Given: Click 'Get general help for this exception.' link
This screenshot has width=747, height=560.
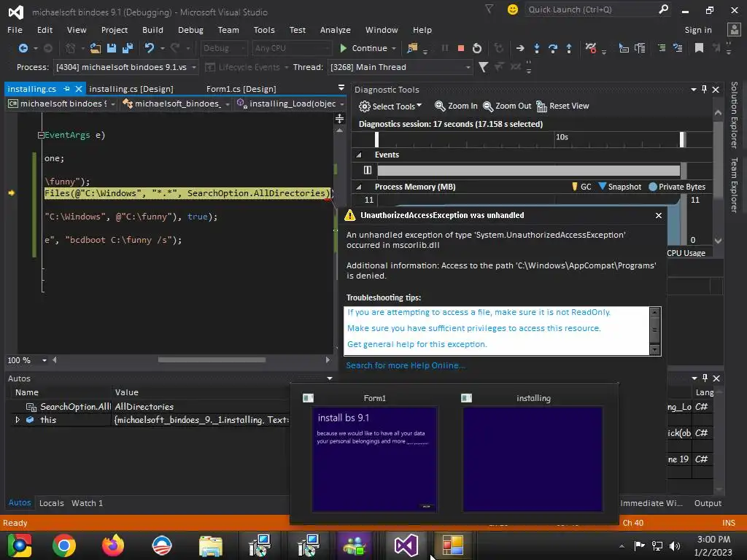Looking at the screenshot, I should click(417, 344).
